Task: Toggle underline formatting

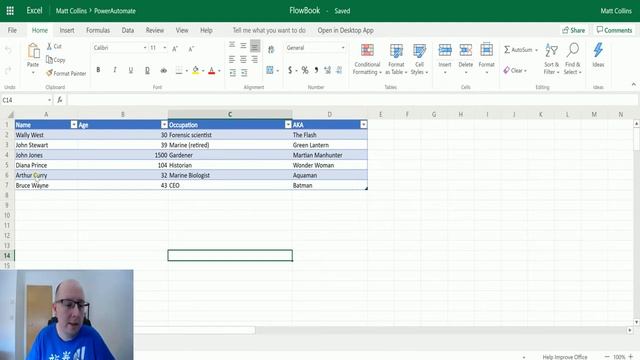Action: tap(131, 70)
